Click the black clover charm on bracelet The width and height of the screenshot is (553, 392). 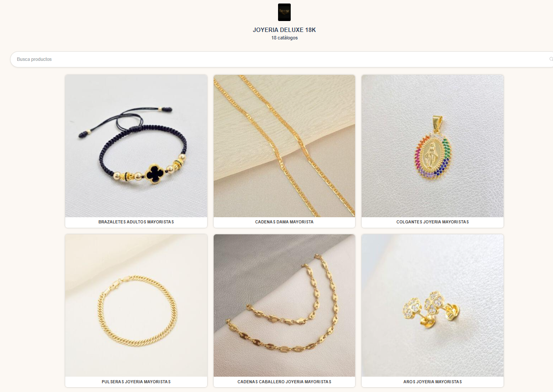(x=155, y=174)
